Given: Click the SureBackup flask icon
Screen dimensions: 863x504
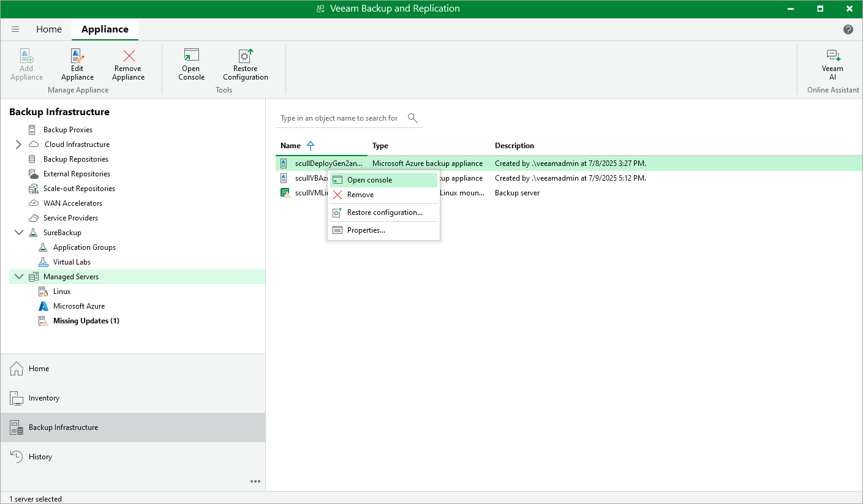Looking at the screenshot, I should pos(34,233).
